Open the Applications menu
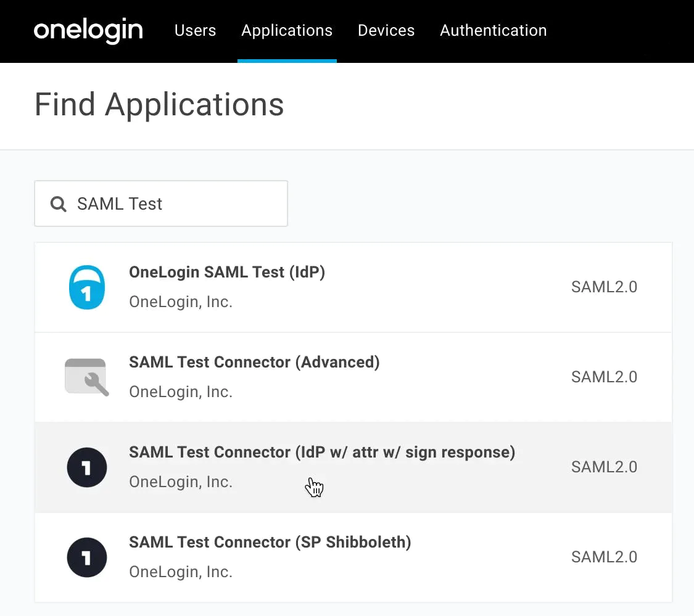The height and width of the screenshot is (616, 694). point(287,31)
